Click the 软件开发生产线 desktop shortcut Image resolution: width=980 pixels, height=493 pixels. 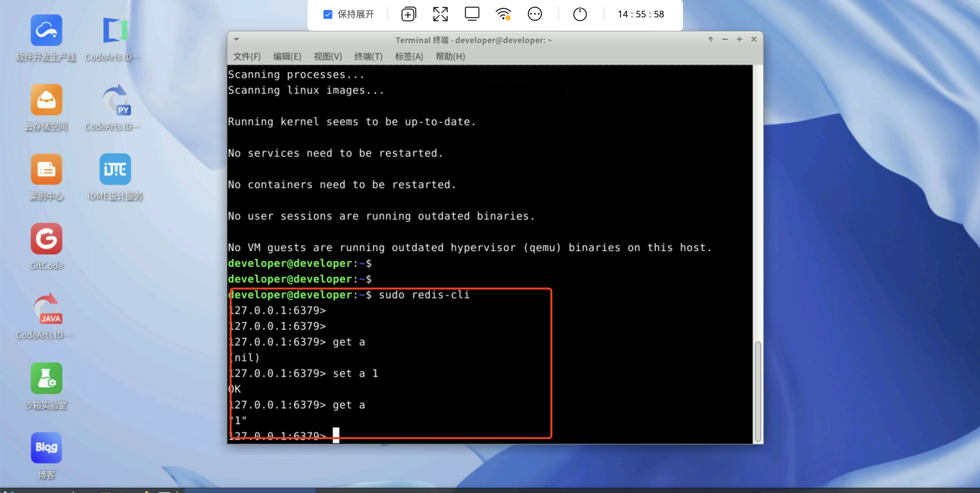pyautogui.click(x=47, y=30)
